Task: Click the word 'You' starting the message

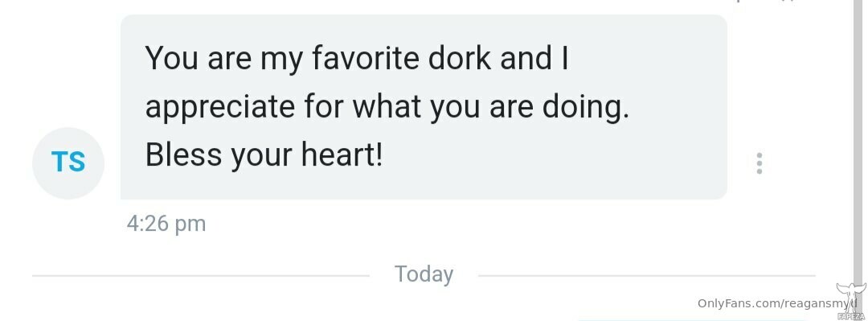Action: (x=172, y=58)
